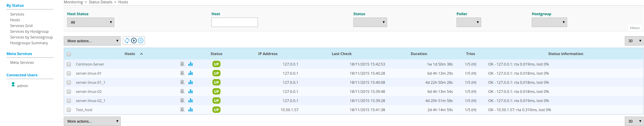
Task: Open the Hostgroup filter dropdown
Action: [549, 22]
